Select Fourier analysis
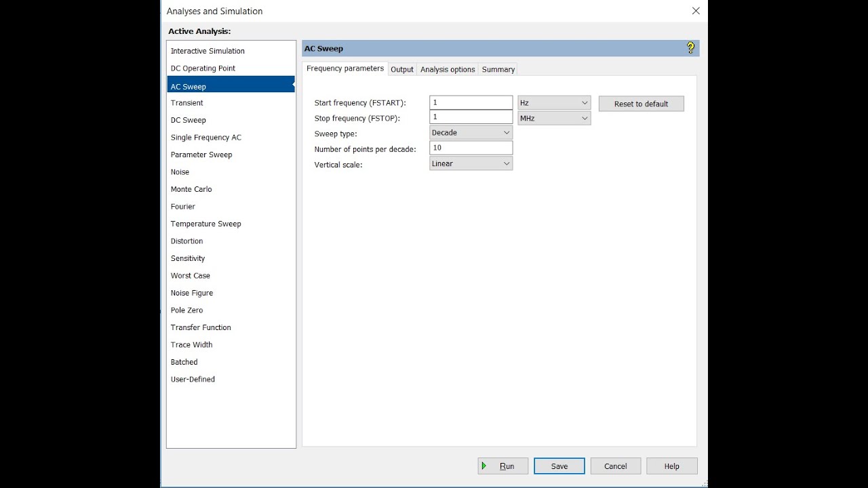 pos(231,207)
